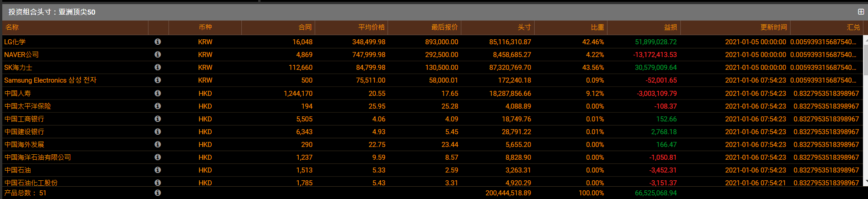Sort by 汇兑 column header

[x=827, y=27]
